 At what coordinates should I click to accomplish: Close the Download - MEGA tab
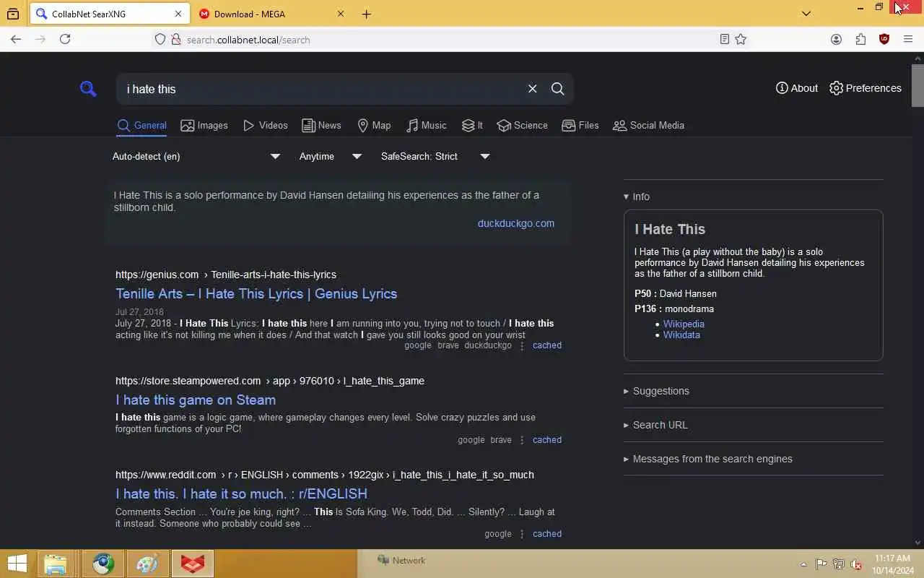click(341, 14)
